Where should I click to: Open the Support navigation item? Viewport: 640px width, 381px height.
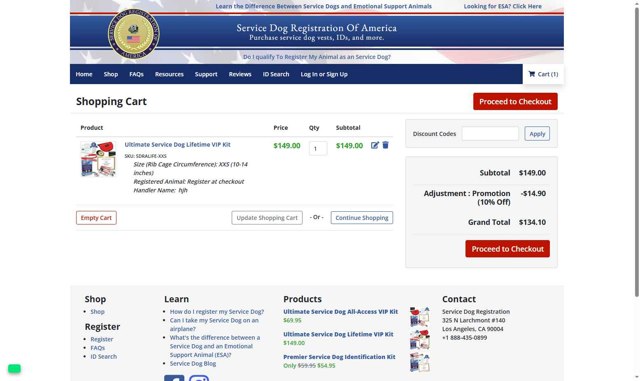(206, 74)
